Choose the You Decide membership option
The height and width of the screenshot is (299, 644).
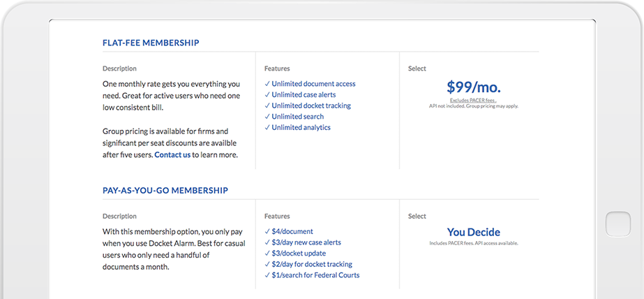[473, 232]
